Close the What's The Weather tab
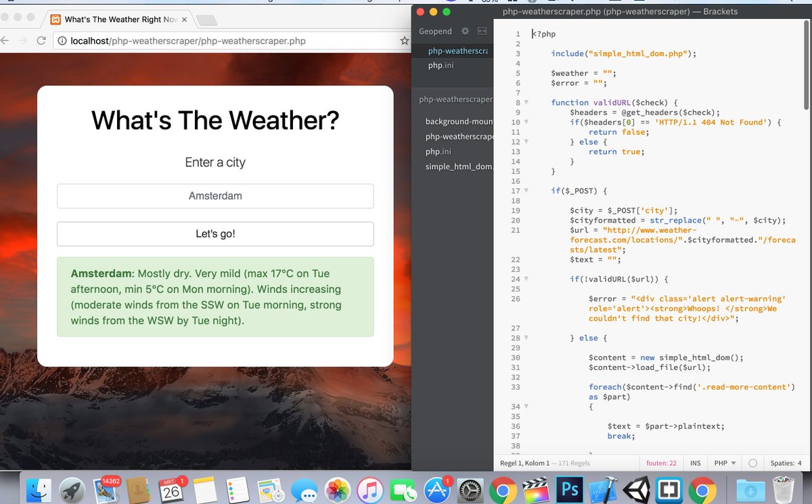This screenshot has height=504, width=812. point(185,20)
